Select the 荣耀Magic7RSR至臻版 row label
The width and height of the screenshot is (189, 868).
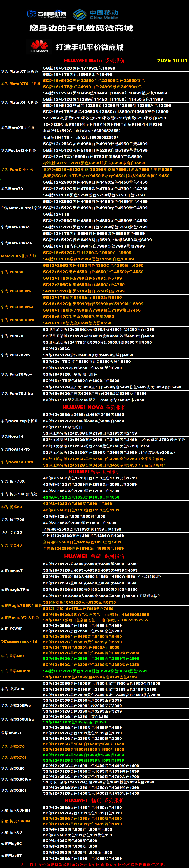tap(21, 605)
